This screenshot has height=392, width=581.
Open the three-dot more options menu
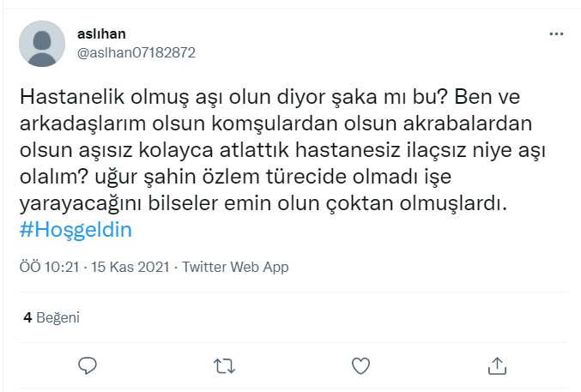tap(556, 34)
